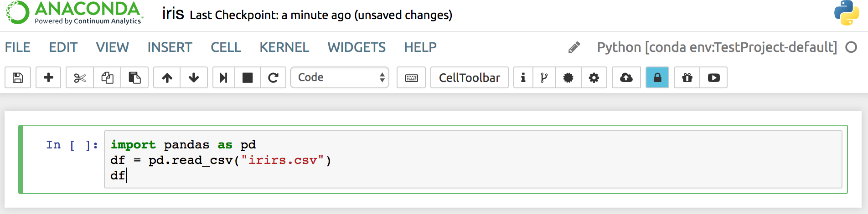The width and height of the screenshot is (868, 214).
Task: Save notebook with the floppy disk icon
Action: tap(18, 77)
